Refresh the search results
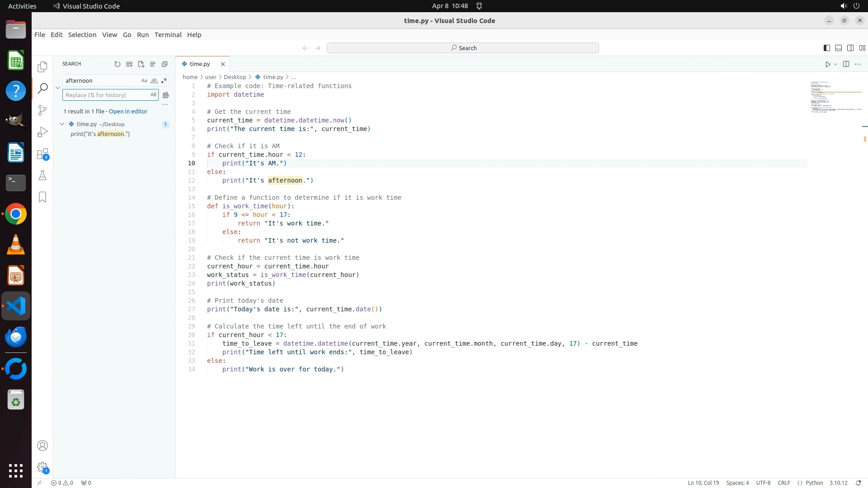Viewport: 868px width, 488px height. pyautogui.click(x=118, y=64)
